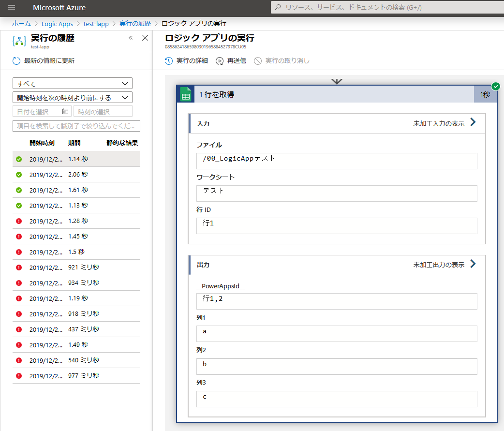
Task: Click the search magnifier icon in the top bar
Action: 278,7
